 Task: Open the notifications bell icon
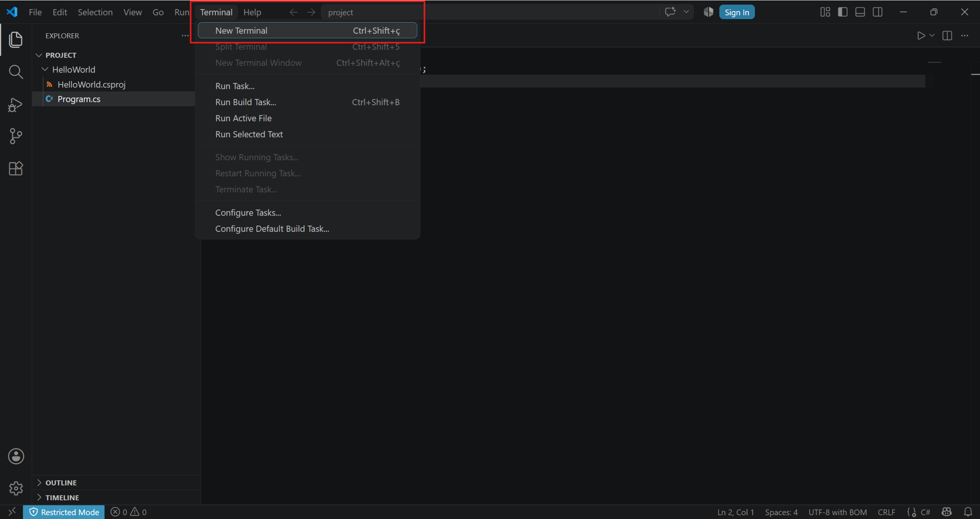[x=968, y=512]
